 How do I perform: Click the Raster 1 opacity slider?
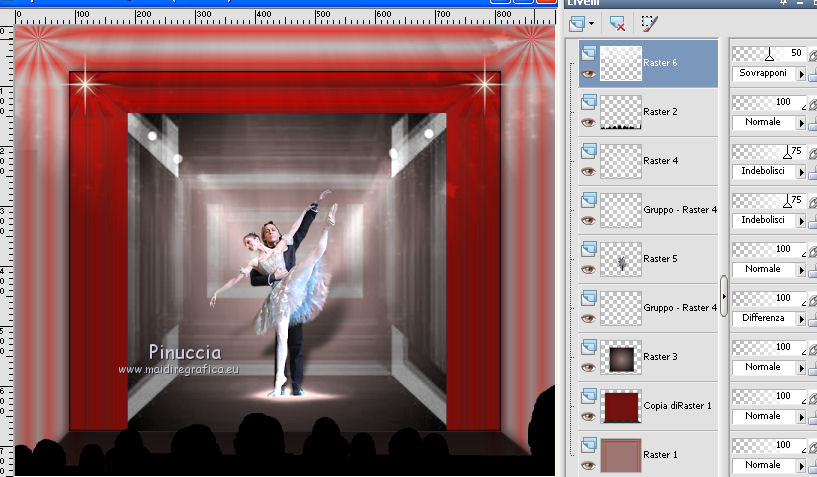click(x=769, y=445)
